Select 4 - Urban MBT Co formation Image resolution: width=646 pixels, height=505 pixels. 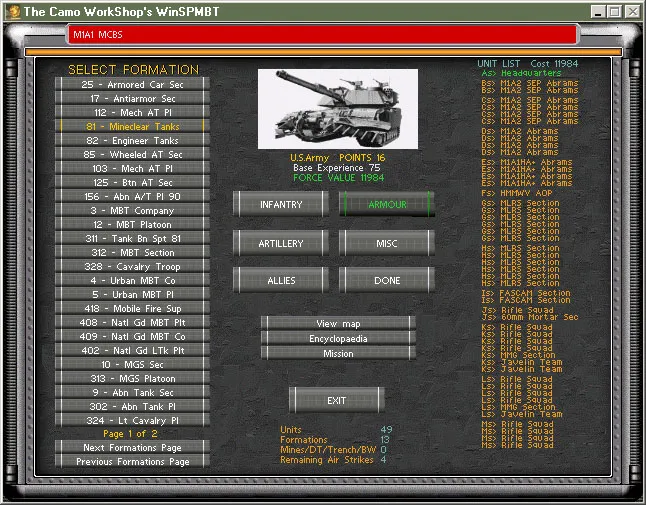tap(133, 281)
